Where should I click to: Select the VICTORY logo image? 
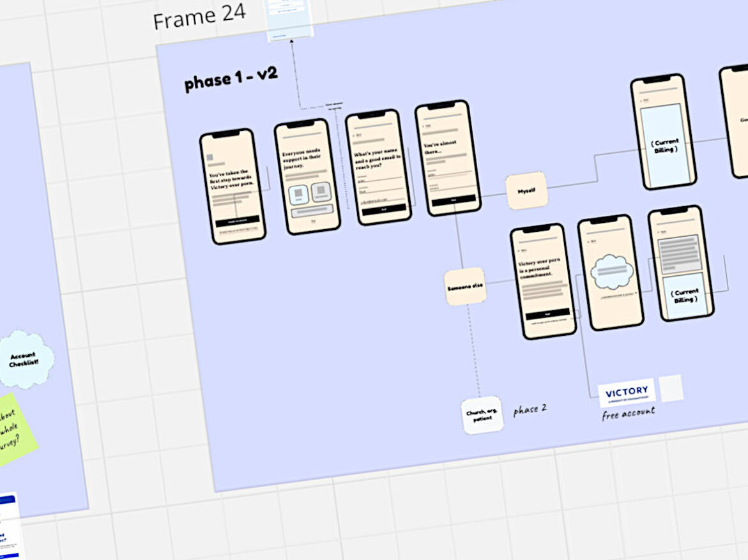(626, 393)
